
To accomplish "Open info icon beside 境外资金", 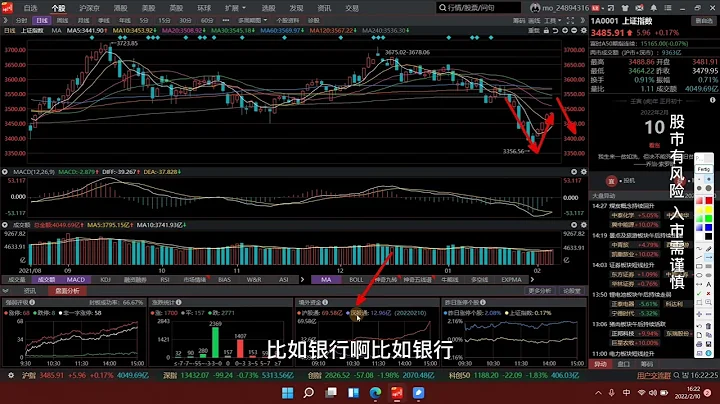I will pos(325,302).
